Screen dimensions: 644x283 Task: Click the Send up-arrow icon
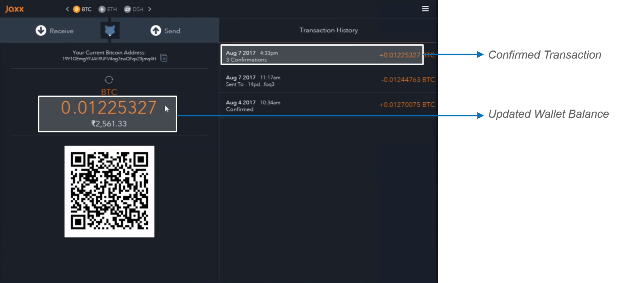click(x=156, y=31)
